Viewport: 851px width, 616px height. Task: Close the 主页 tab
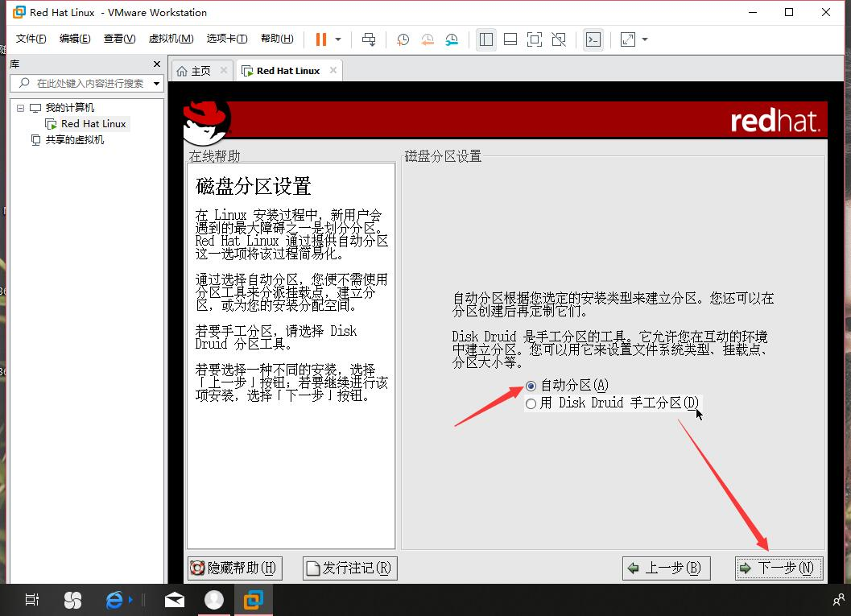click(x=224, y=71)
